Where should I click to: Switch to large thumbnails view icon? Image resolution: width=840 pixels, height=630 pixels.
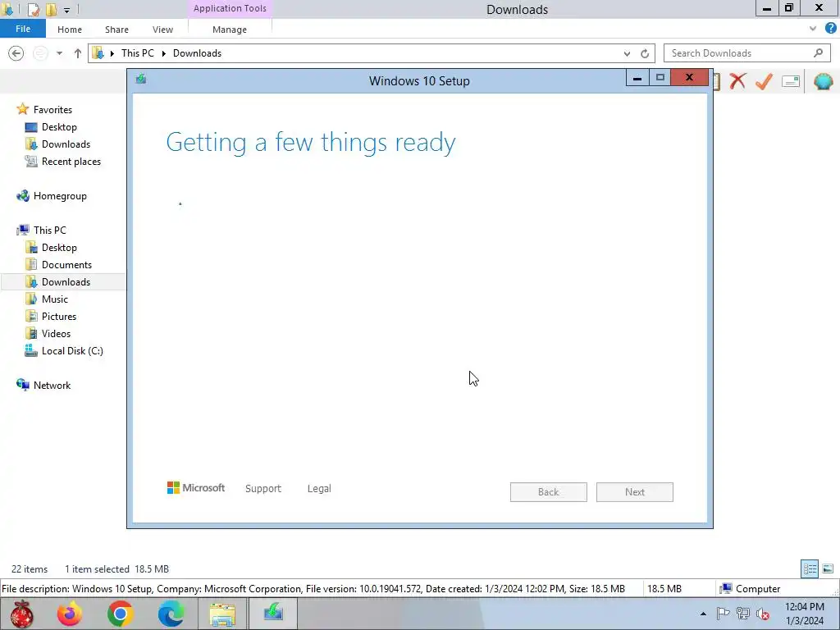pos(828,569)
